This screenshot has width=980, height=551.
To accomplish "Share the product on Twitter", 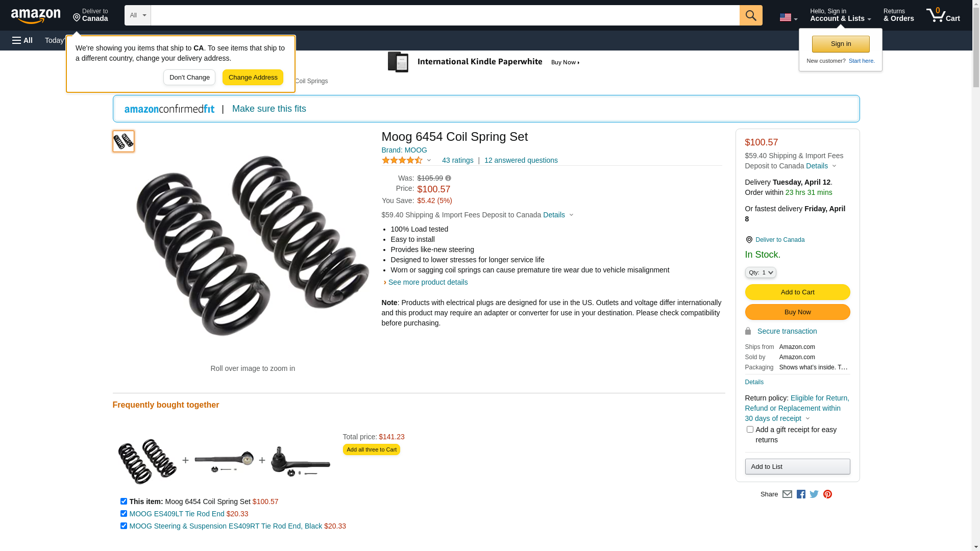I will pos(814,494).
